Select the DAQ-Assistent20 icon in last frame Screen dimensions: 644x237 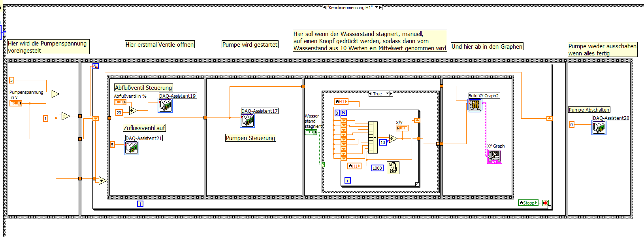[x=599, y=128]
